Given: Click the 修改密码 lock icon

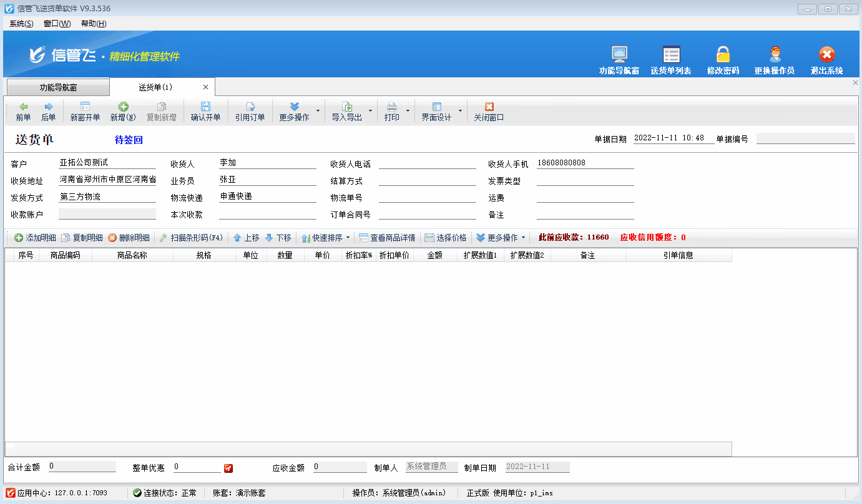Looking at the screenshot, I should point(723,55).
